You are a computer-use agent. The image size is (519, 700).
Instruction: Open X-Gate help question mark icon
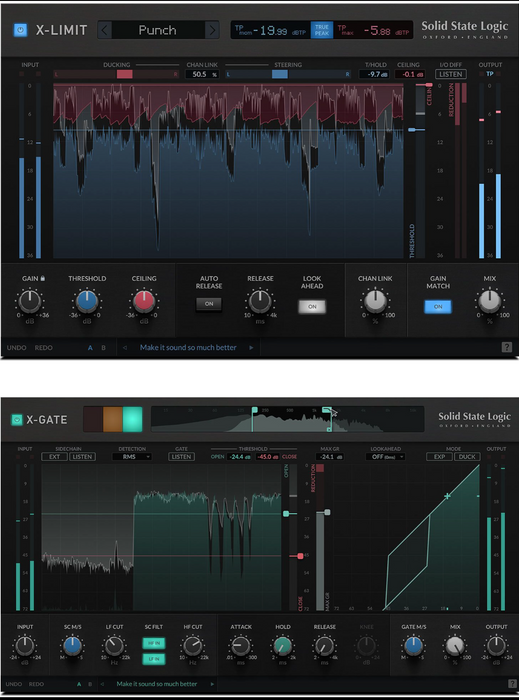click(512, 683)
